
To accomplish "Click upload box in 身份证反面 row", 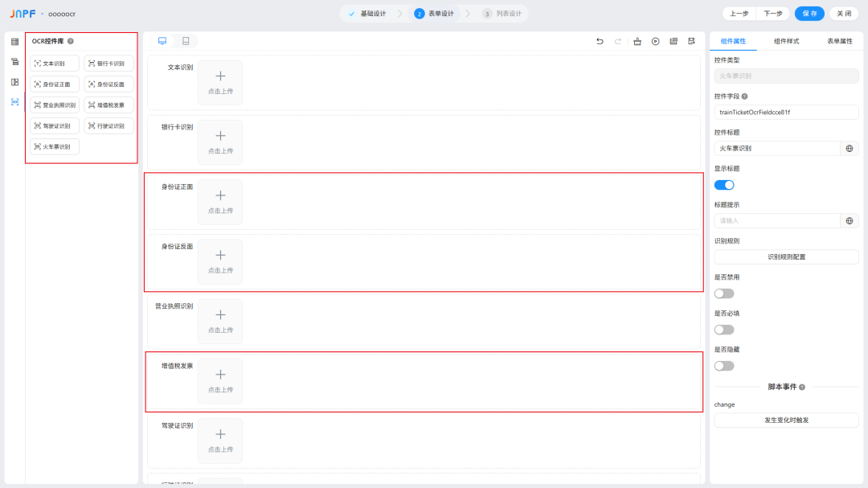I will pos(220,262).
